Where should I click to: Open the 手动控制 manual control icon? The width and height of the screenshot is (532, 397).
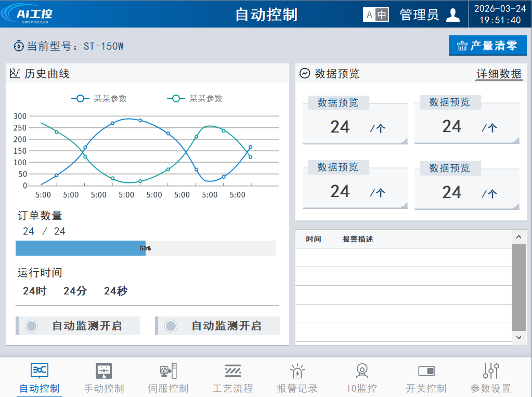103,371
